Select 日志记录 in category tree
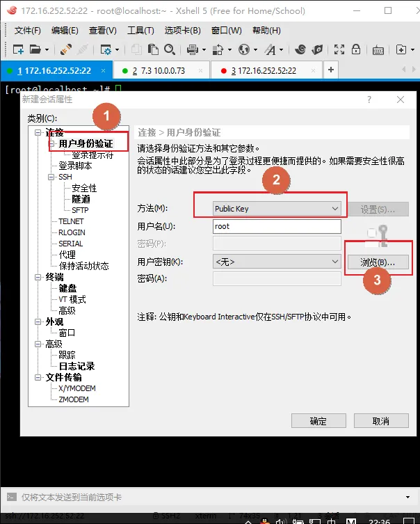420x524 pixels. (x=76, y=366)
